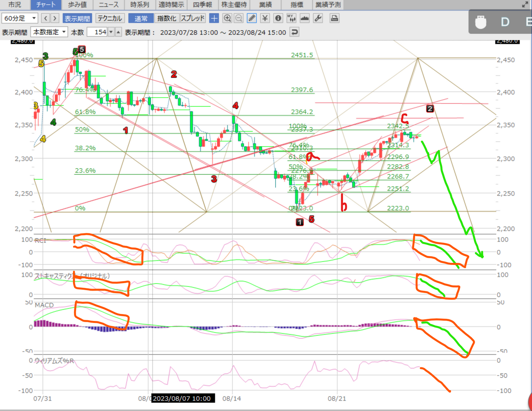
Task: Go to next period with right arrow
Action: pyautogui.click(x=54, y=18)
